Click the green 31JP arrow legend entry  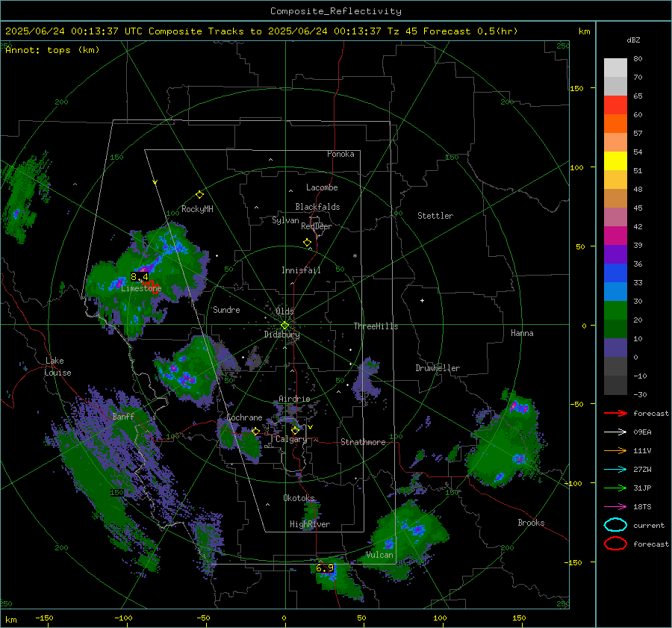click(x=615, y=488)
